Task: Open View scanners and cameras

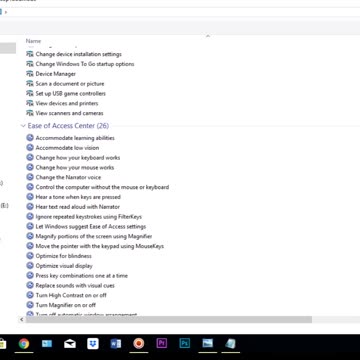Action: pyautogui.click(x=69, y=113)
